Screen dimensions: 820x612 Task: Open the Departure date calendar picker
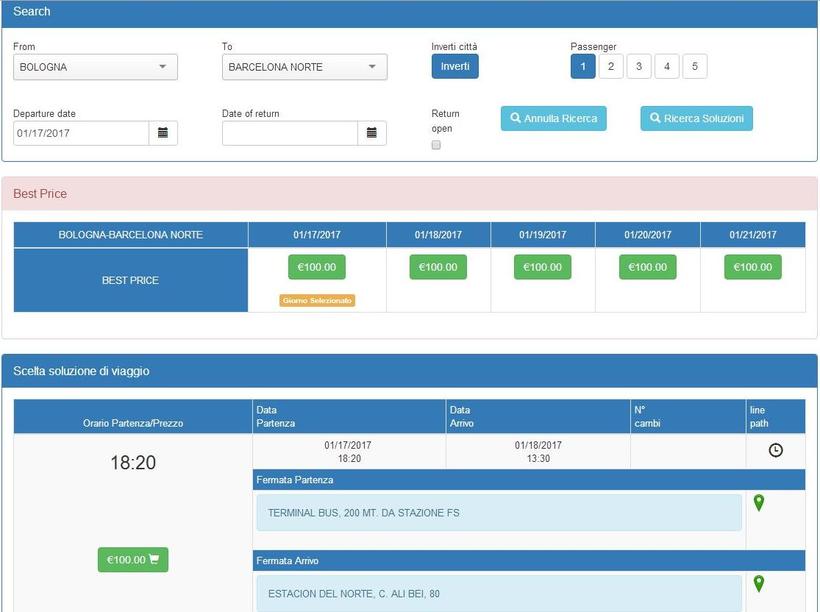point(163,133)
